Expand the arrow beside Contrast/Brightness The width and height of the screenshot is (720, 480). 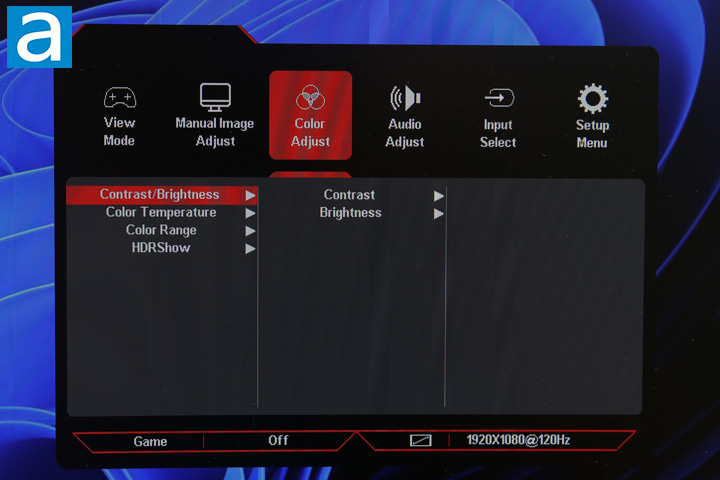click(x=250, y=195)
